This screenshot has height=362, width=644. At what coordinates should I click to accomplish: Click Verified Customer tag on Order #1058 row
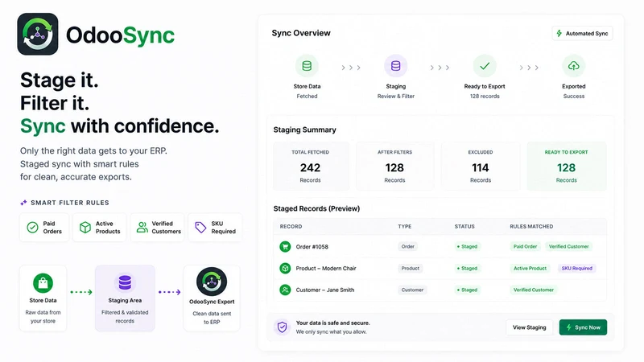tap(569, 247)
